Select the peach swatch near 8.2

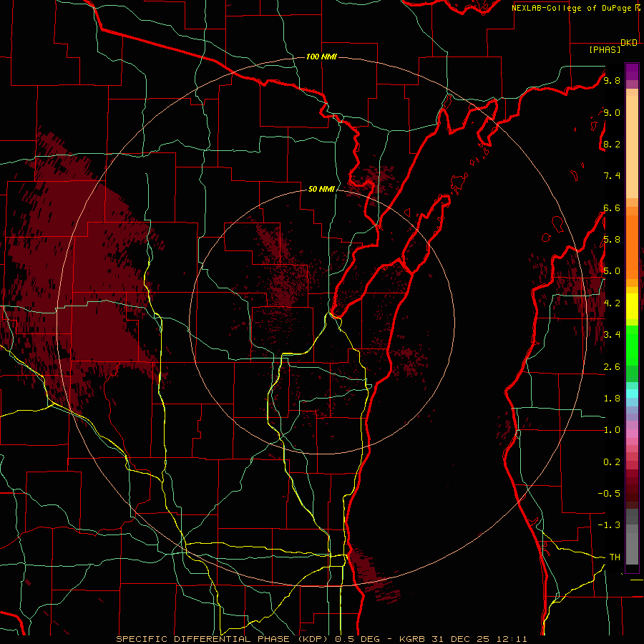tap(632, 147)
